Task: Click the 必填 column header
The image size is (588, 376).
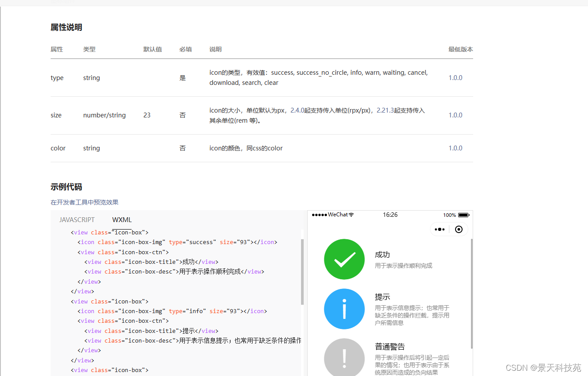Action: click(x=186, y=49)
